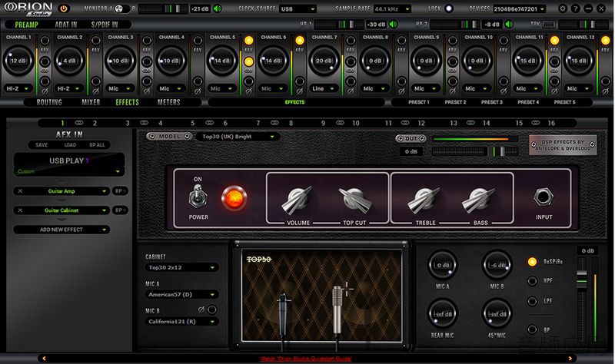Open the MIC B California121 (R) dropdown

pos(181,322)
